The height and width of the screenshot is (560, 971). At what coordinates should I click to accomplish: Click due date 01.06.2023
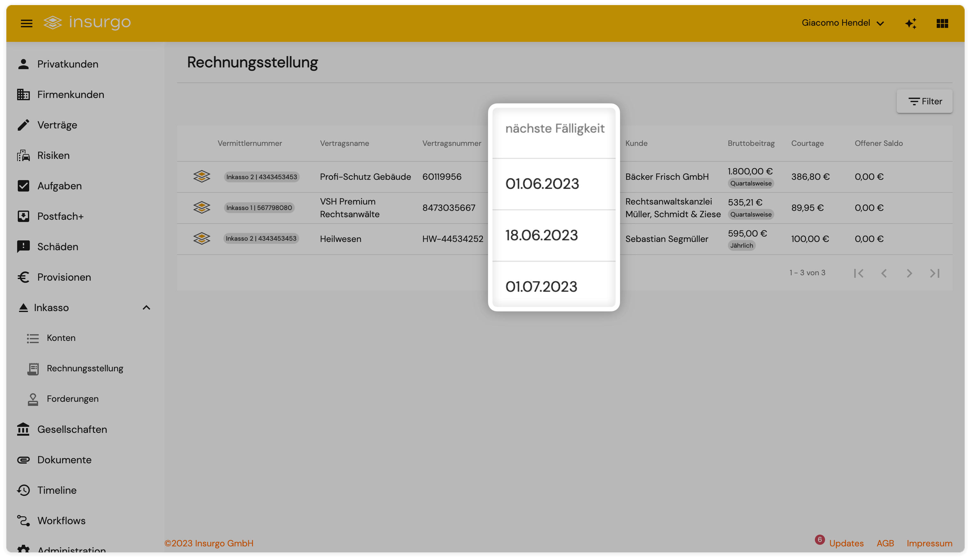[x=542, y=184]
